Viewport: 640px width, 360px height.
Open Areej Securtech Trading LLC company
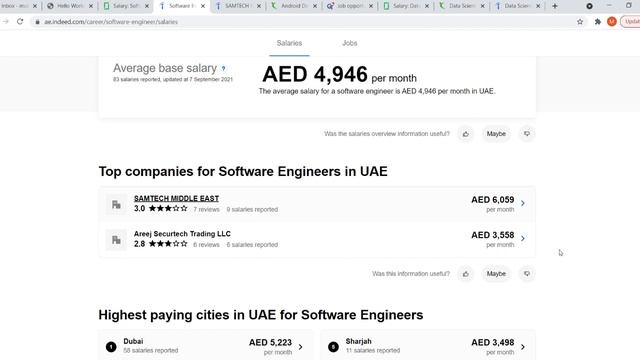(x=182, y=234)
